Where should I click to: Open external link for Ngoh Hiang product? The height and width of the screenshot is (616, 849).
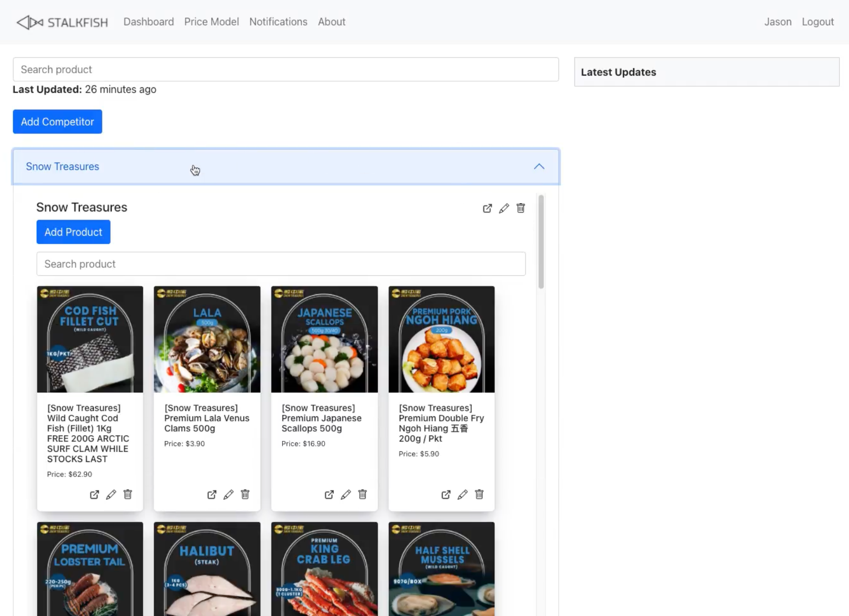click(x=446, y=494)
